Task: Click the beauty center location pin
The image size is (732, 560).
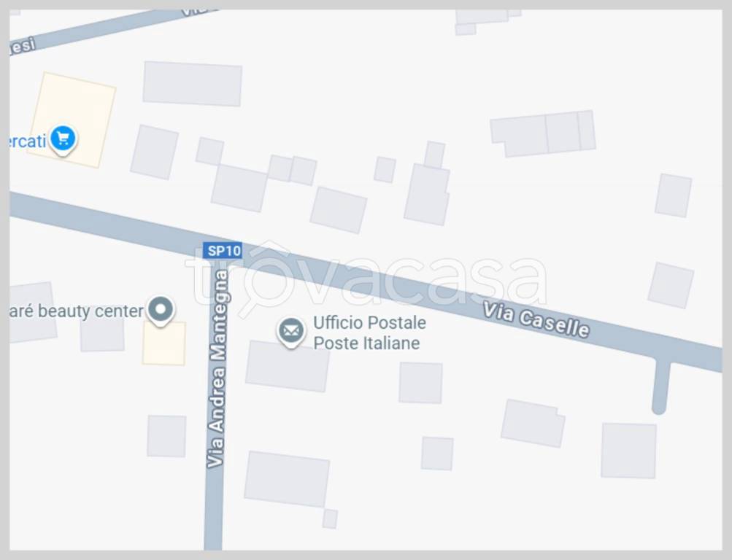Action: point(161,311)
